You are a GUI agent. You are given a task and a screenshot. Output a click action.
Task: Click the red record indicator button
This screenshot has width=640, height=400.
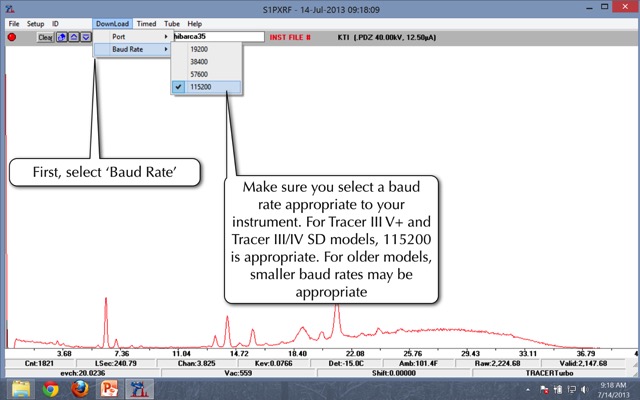tap(12, 37)
